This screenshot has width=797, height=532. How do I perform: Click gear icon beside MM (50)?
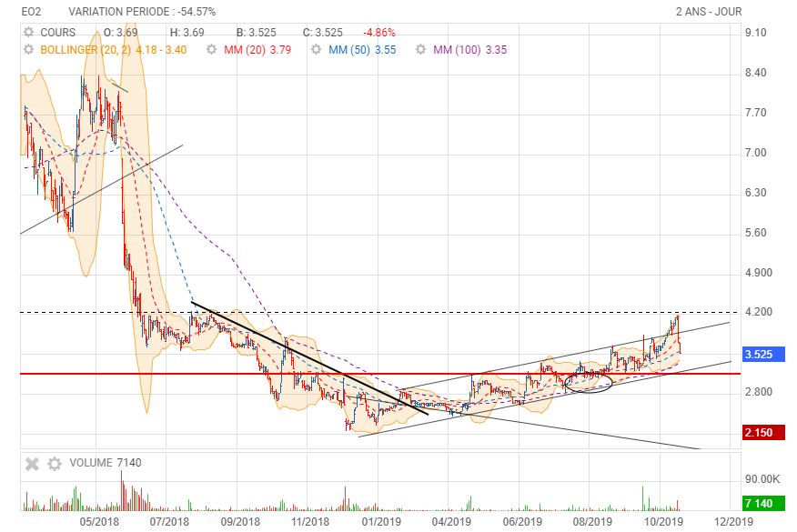click(x=318, y=50)
